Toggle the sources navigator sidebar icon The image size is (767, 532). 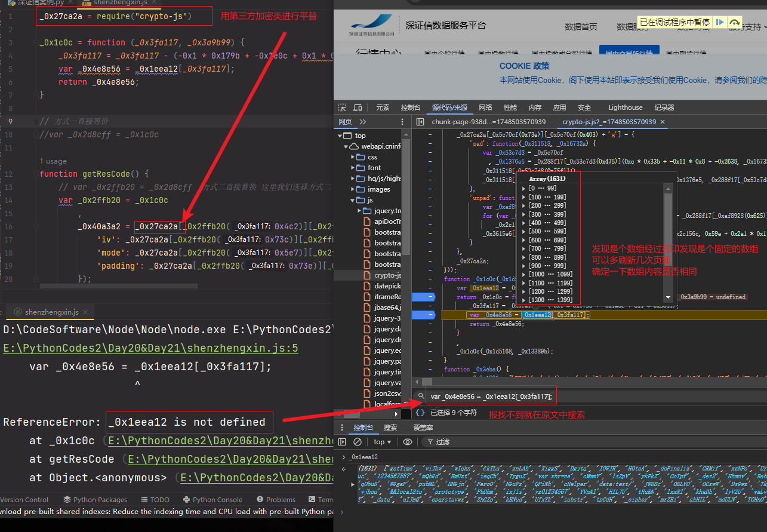click(x=420, y=122)
